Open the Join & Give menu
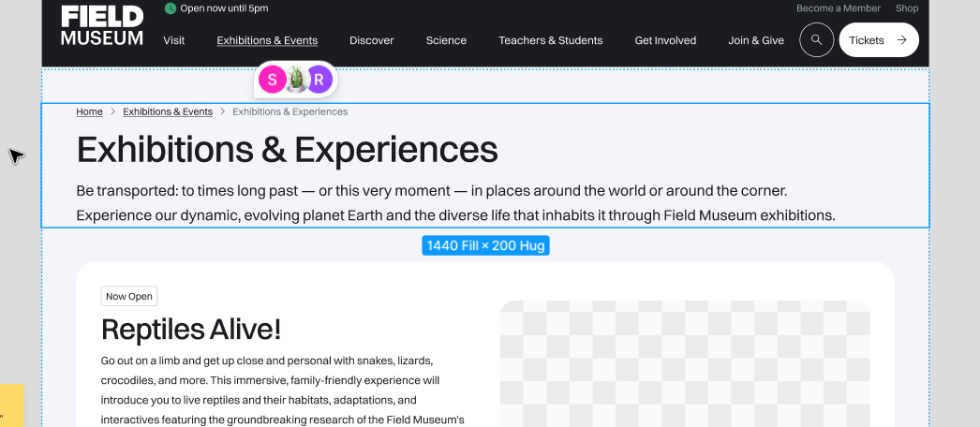The width and height of the screenshot is (980, 427). click(756, 40)
